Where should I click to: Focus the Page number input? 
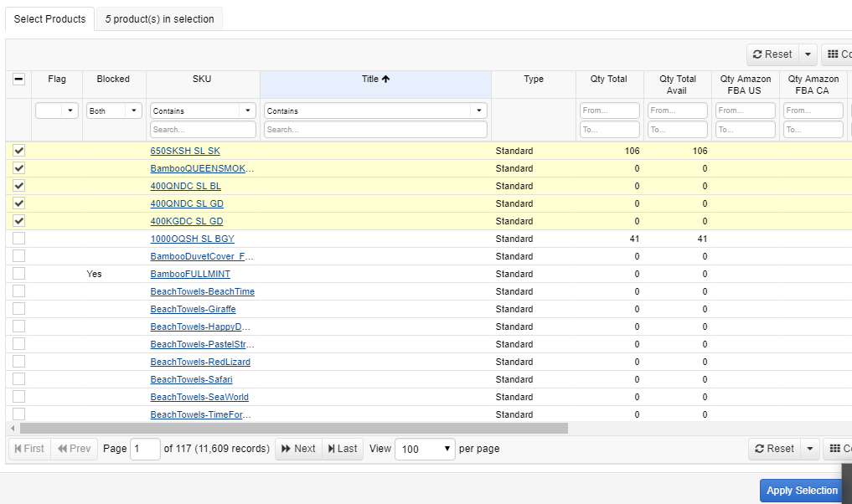coord(145,449)
